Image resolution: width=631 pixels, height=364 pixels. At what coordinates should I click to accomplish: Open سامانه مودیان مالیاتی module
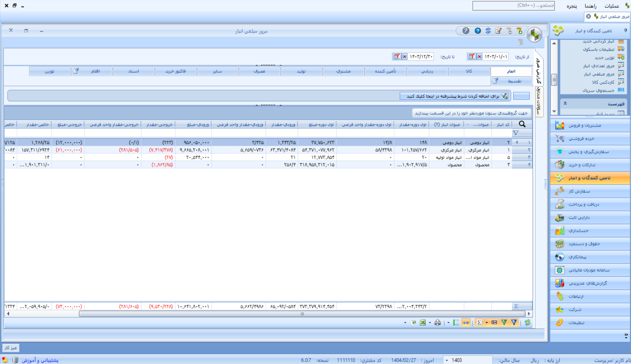click(590, 270)
